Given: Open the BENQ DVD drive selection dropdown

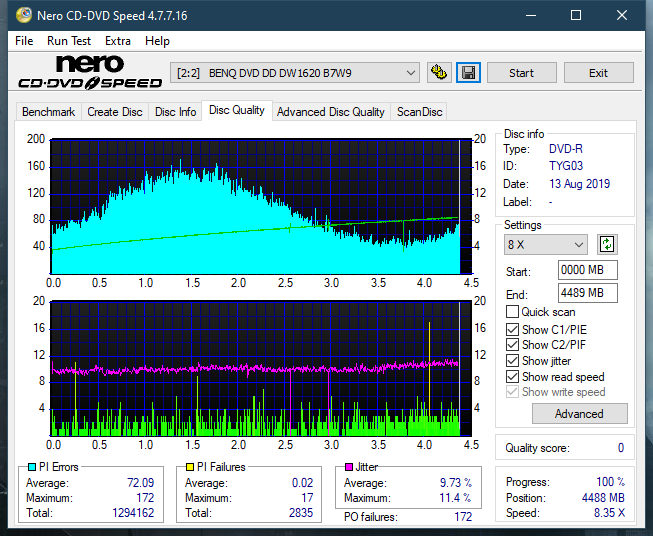Looking at the screenshot, I should tap(295, 73).
